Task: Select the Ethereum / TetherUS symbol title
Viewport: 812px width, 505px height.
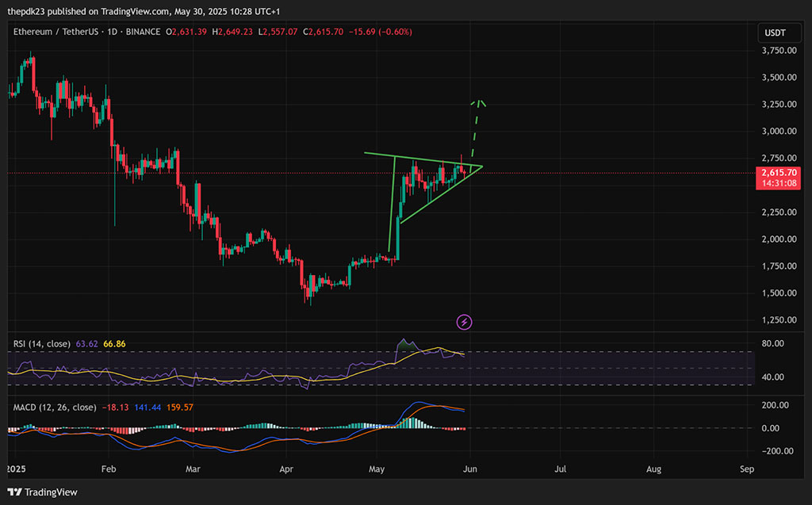Action: pyautogui.click(x=56, y=32)
